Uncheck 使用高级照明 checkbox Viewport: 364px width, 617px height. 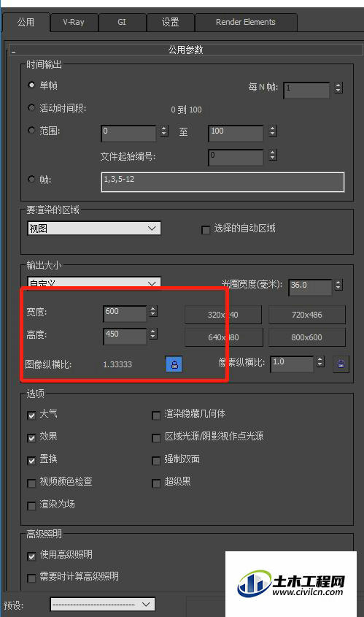pos(31,556)
